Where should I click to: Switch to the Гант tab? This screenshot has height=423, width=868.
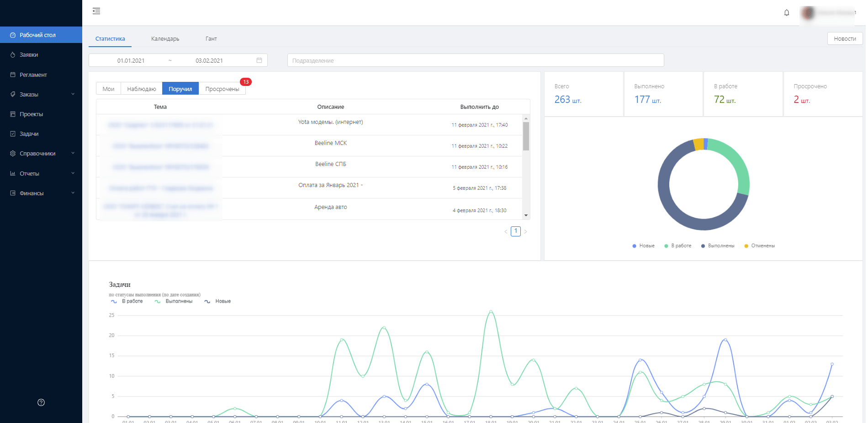pyautogui.click(x=211, y=39)
